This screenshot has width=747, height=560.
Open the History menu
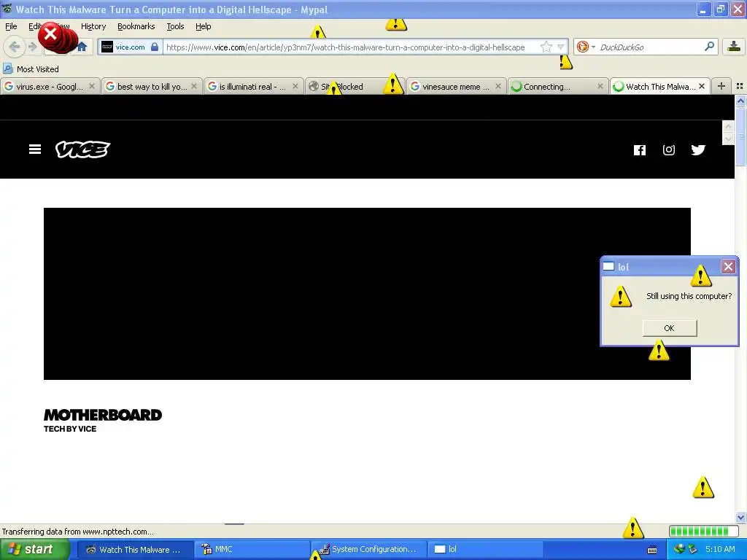93,26
